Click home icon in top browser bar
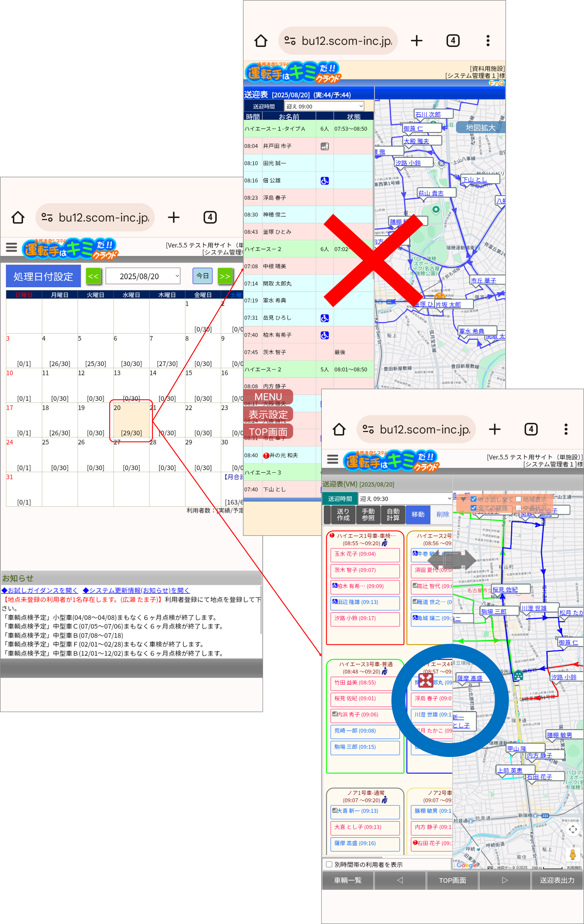The image size is (584, 924). click(261, 41)
